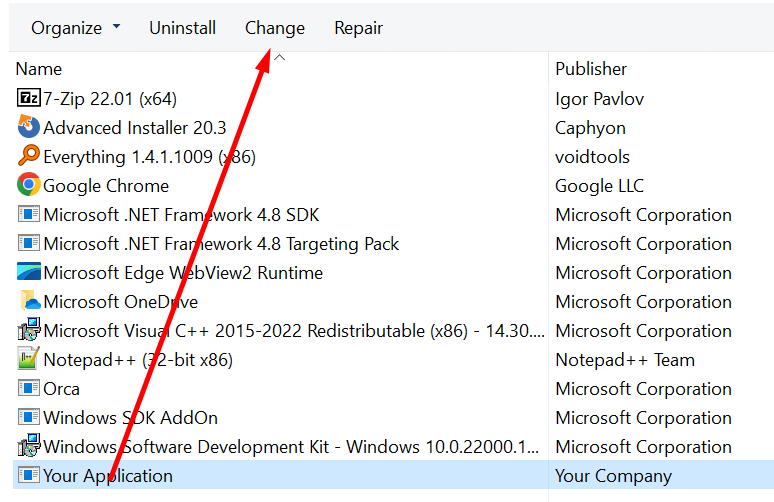The height and width of the screenshot is (502, 774).
Task: Click the Windows Software Development Kit icon
Action: 29,445
